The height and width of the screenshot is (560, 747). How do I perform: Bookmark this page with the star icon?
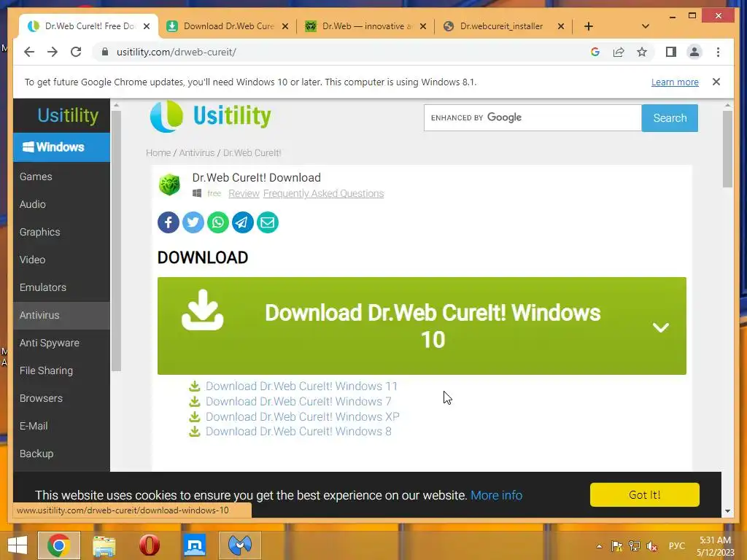pyautogui.click(x=642, y=52)
